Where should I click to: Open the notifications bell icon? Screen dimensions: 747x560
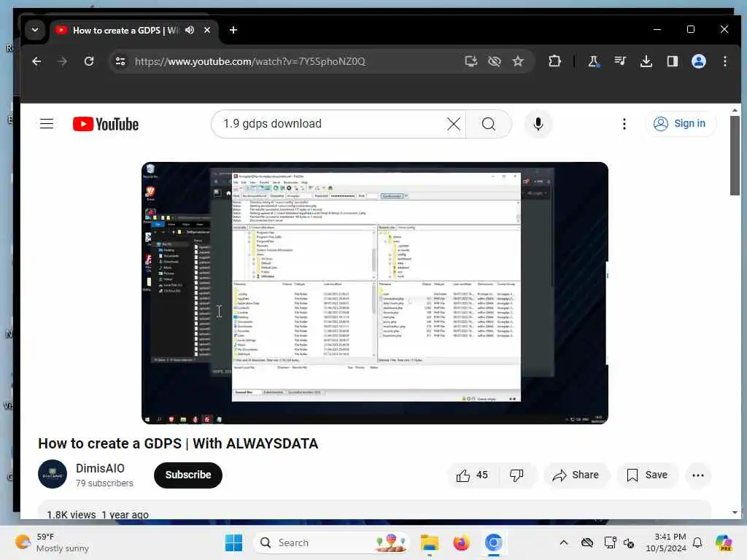click(x=697, y=542)
